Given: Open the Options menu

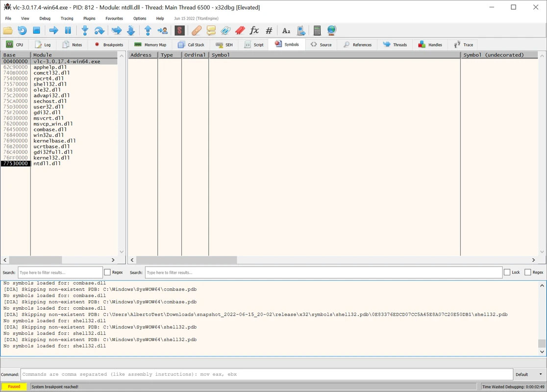Looking at the screenshot, I should pyautogui.click(x=140, y=19).
